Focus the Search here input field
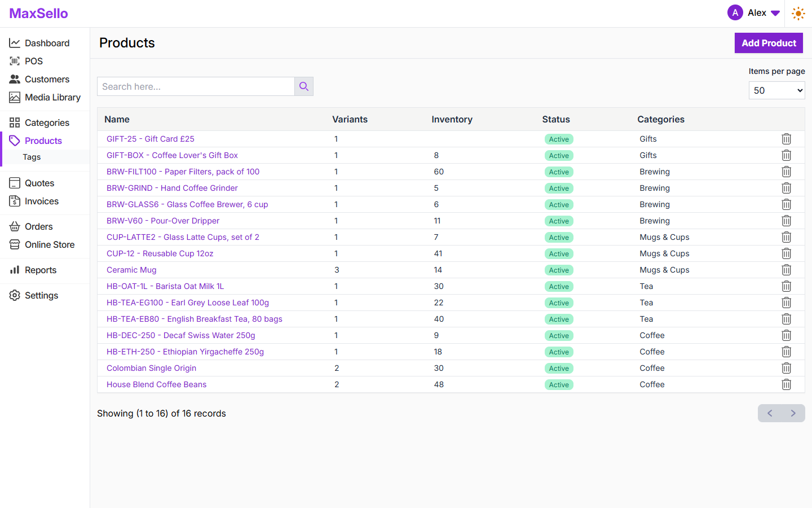This screenshot has height=508, width=812. coord(196,86)
